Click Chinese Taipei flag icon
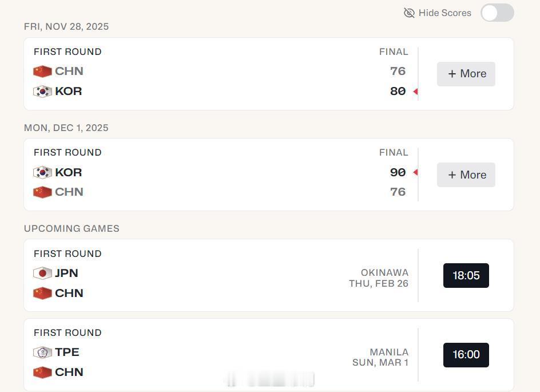The height and width of the screenshot is (392, 540). (42, 353)
